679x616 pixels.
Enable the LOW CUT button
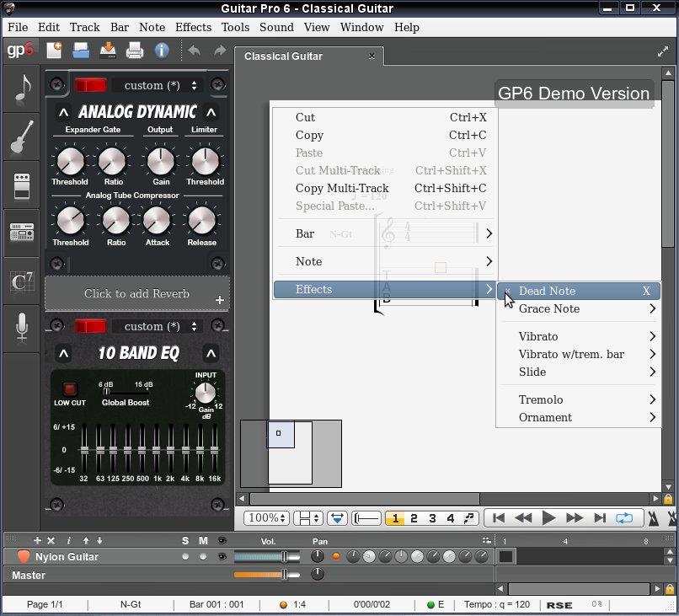pyautogui.click(x=69, y=388)
